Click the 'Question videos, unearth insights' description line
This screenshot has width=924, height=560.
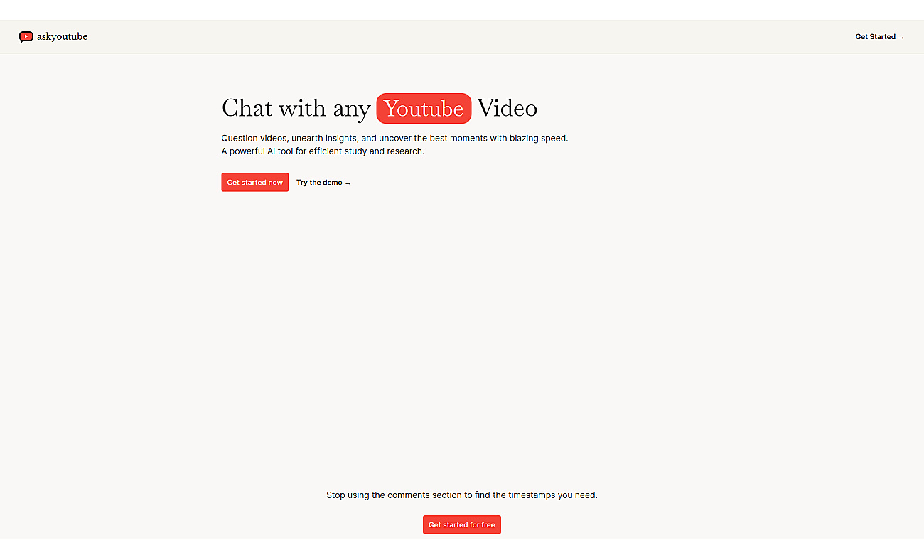click(395, 138)
